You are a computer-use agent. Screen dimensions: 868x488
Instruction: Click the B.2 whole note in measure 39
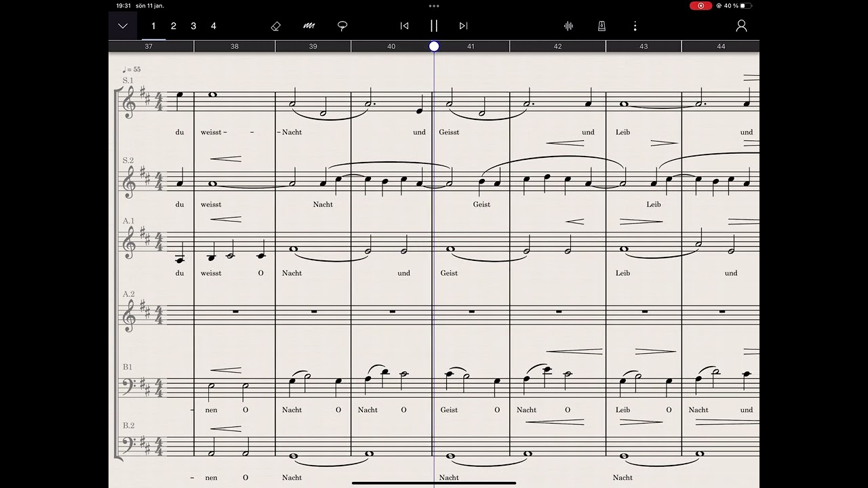click(293, 456)
